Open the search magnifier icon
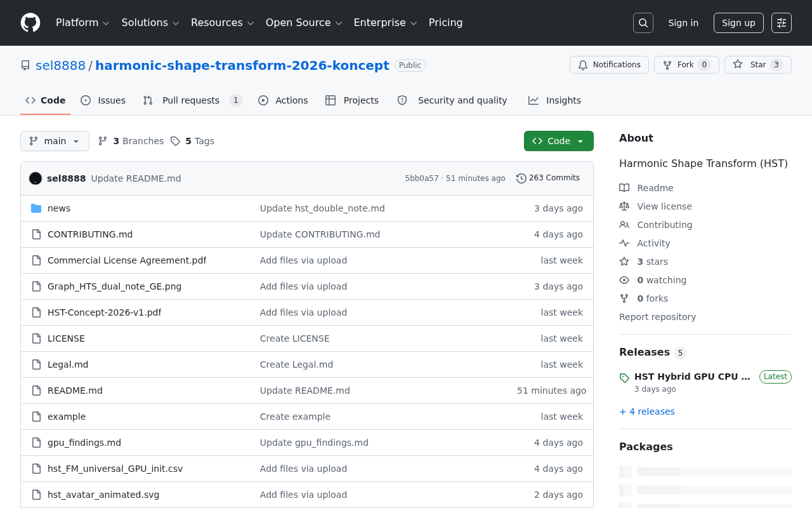The image size is (812, 508). click(x=643, y=23)
